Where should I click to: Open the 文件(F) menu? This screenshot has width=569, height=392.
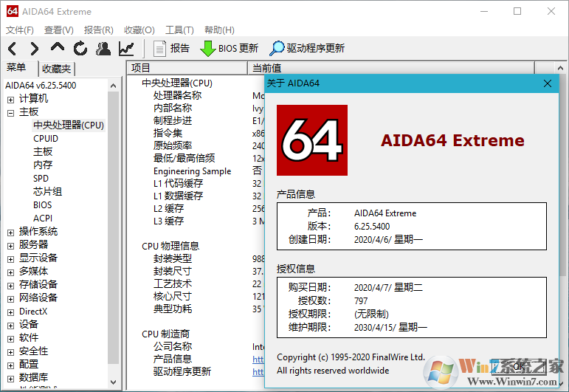tap(20, 30)
